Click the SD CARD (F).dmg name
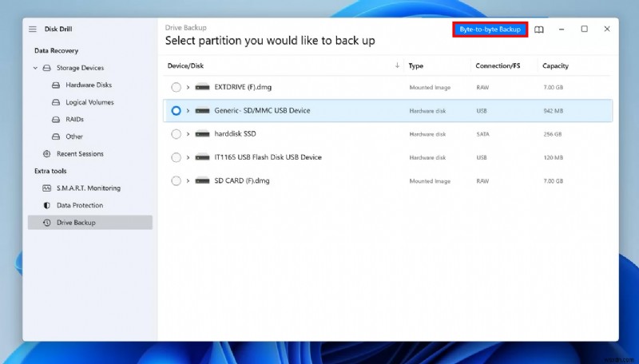 coord(242,180)
